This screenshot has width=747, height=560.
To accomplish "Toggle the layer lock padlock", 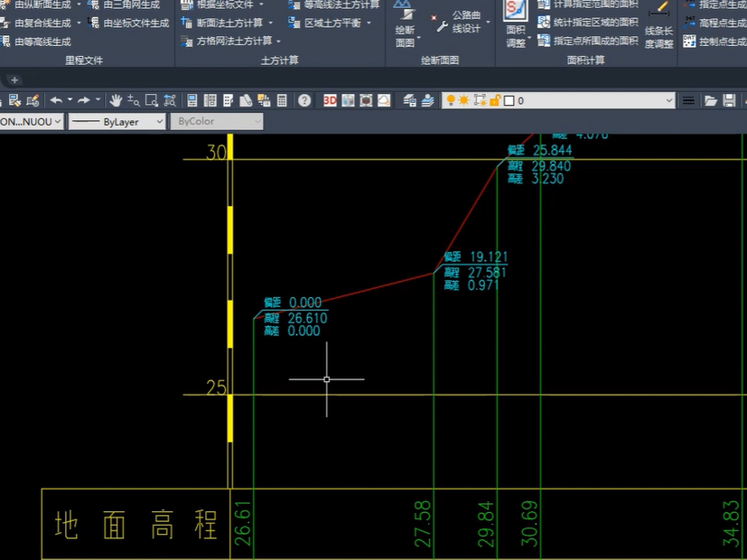I will click(496, 100).
